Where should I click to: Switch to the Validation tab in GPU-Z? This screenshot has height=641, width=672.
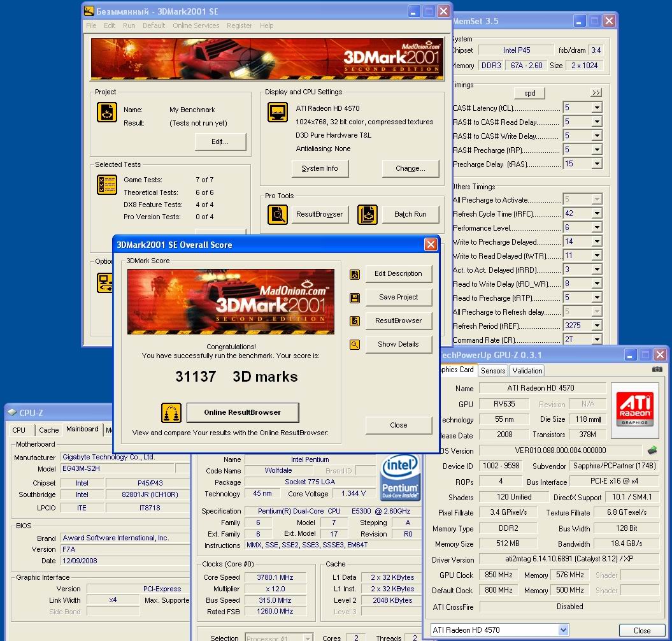527,370
